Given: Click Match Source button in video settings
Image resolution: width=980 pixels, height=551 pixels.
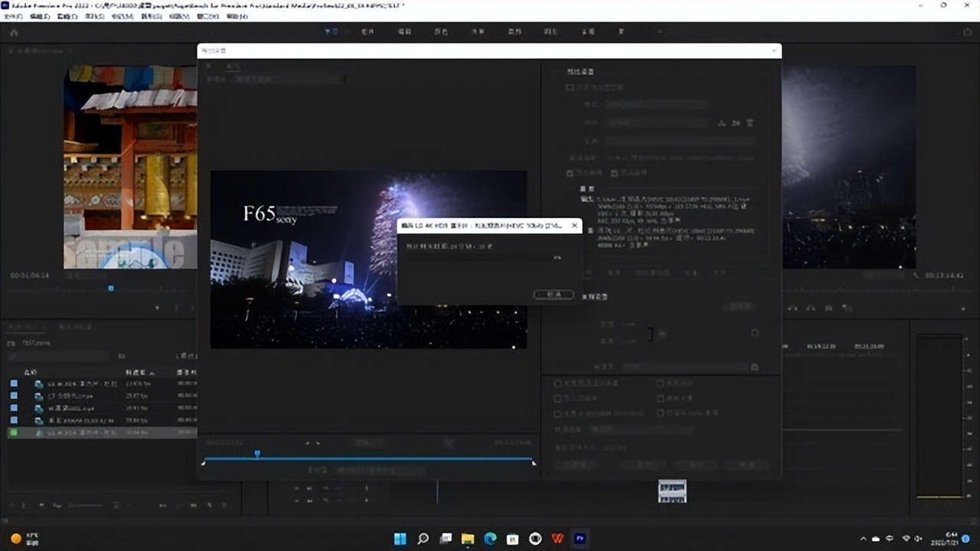Looking at the screenshot, I should point(740,306).
